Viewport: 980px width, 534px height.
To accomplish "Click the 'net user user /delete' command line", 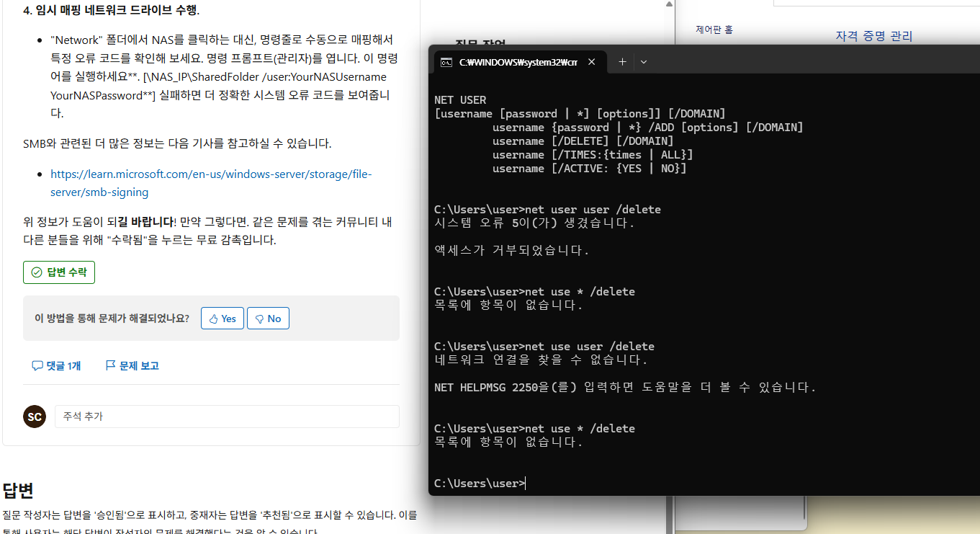I will (548, 210).
